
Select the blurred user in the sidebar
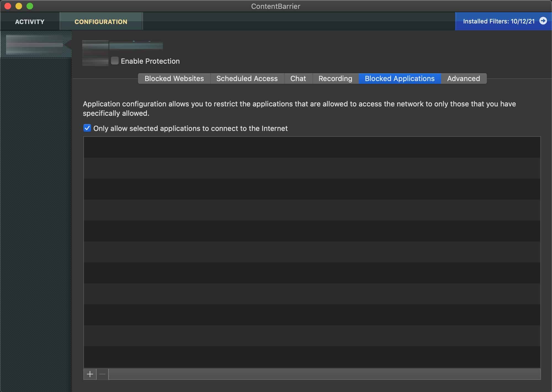[x=36, y=44]
